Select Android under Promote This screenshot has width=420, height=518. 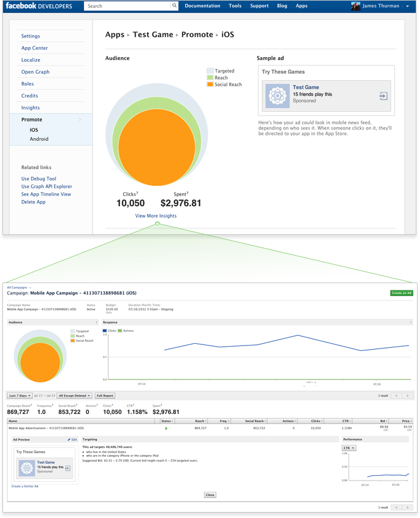click(39, 139)
